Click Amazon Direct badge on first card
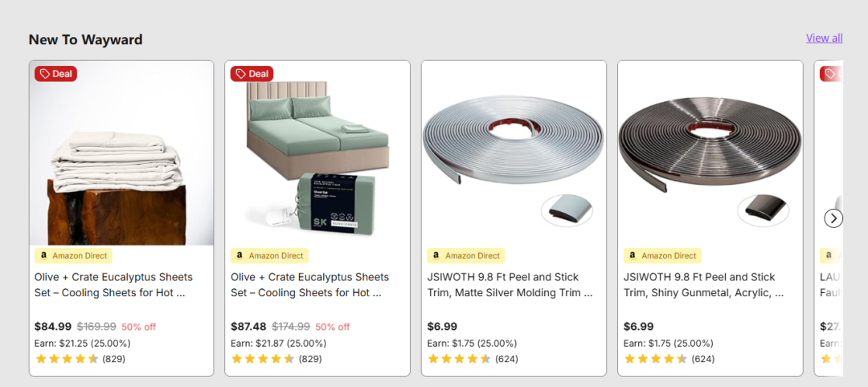The width and height of the screenshot is (868, 387). pyautogui.click(x=74, y=256)
